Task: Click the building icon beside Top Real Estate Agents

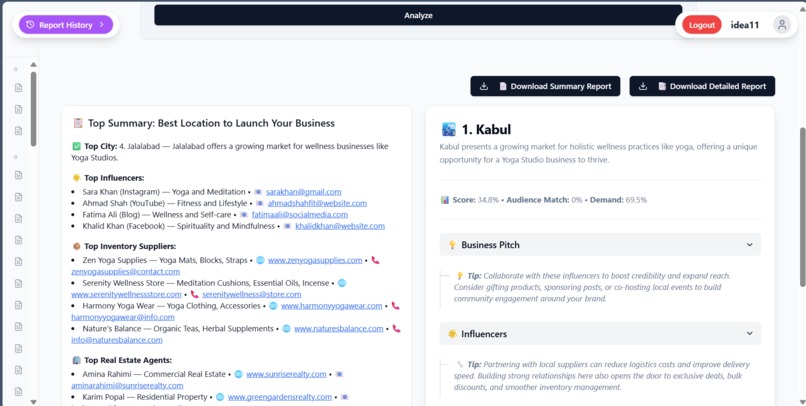Action: click(x=77, y=360)
